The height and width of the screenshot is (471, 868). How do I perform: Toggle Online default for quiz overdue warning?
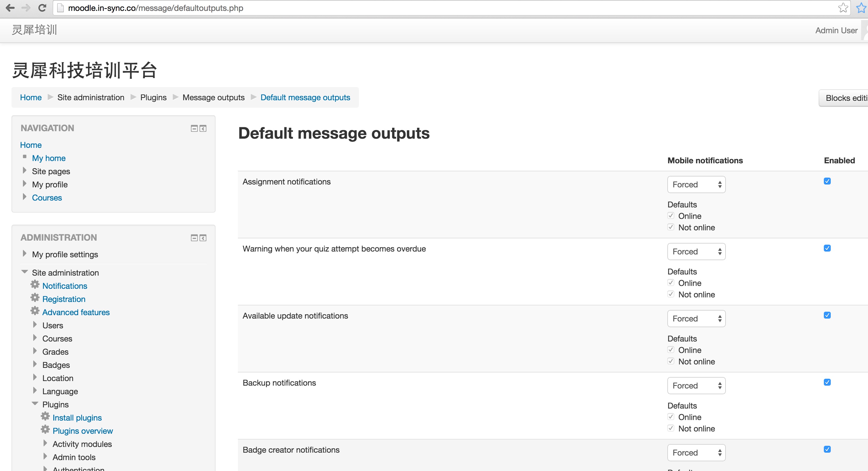pyautogui.click(x=671, y=282)
